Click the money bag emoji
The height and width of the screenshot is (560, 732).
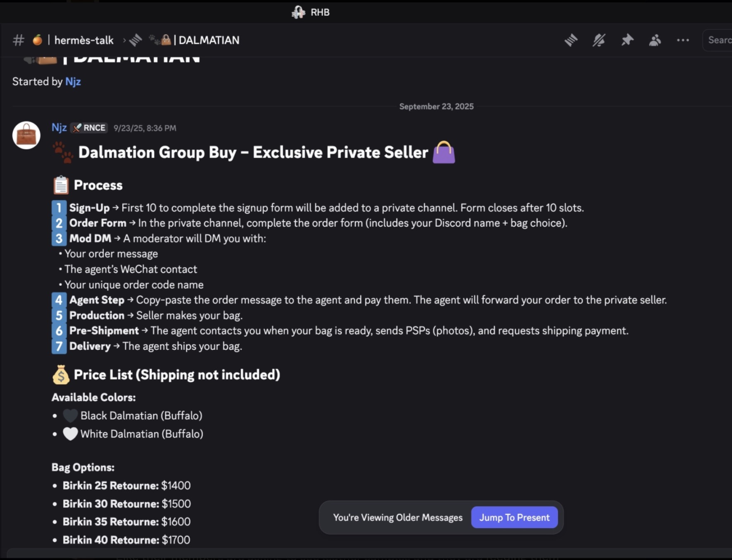(61, 375)
